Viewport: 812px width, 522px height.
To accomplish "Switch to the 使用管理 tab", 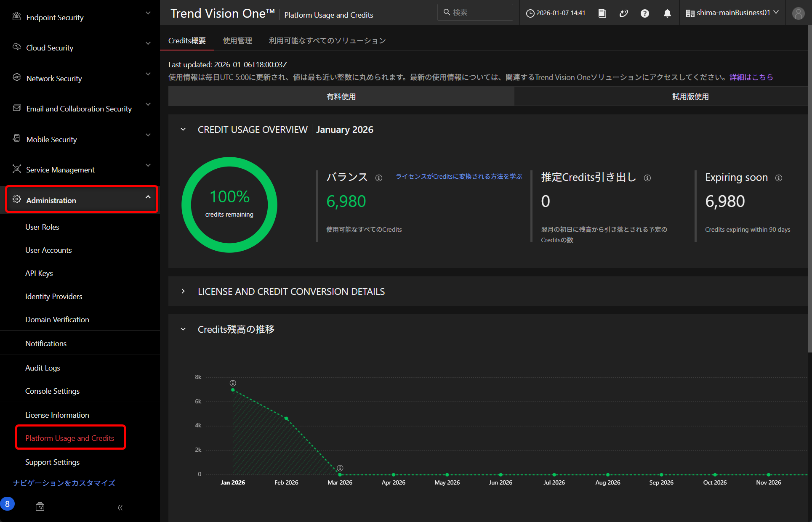I will tap(237, 41).
